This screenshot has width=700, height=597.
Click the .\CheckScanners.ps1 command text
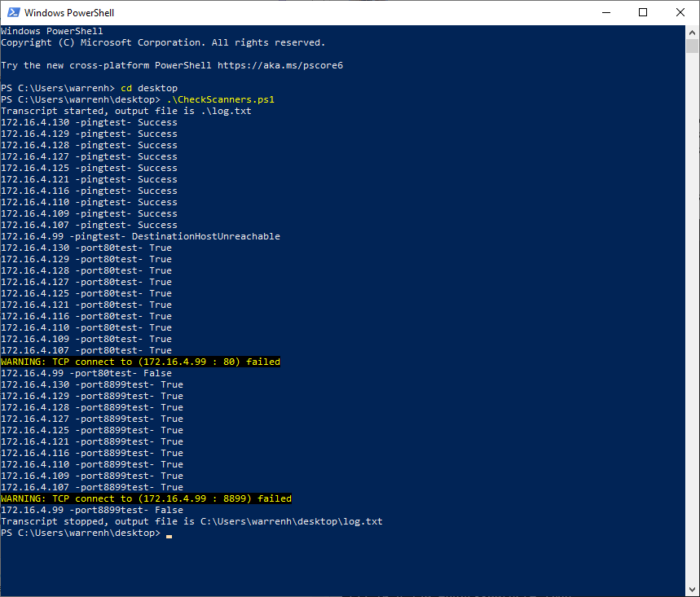pos(221,99)
